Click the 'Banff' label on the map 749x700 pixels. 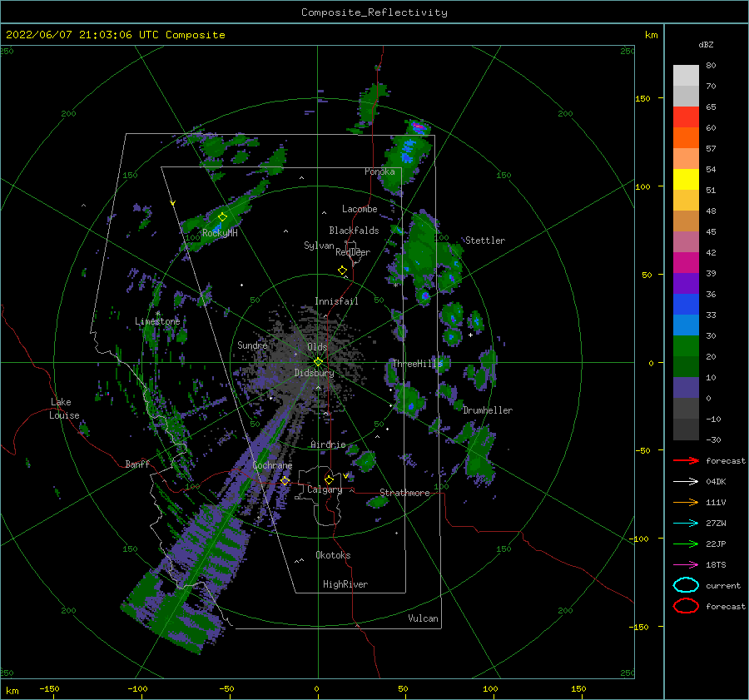137,464
